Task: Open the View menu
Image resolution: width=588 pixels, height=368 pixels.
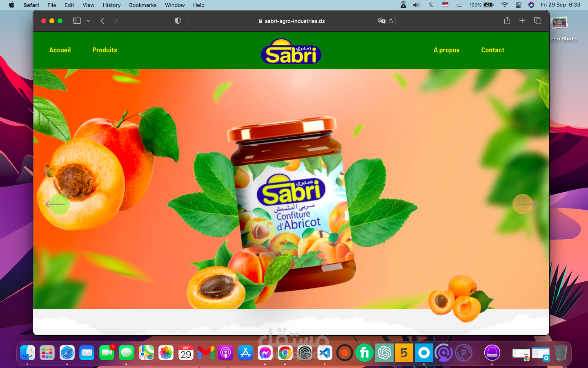Action: coord(88,5)
